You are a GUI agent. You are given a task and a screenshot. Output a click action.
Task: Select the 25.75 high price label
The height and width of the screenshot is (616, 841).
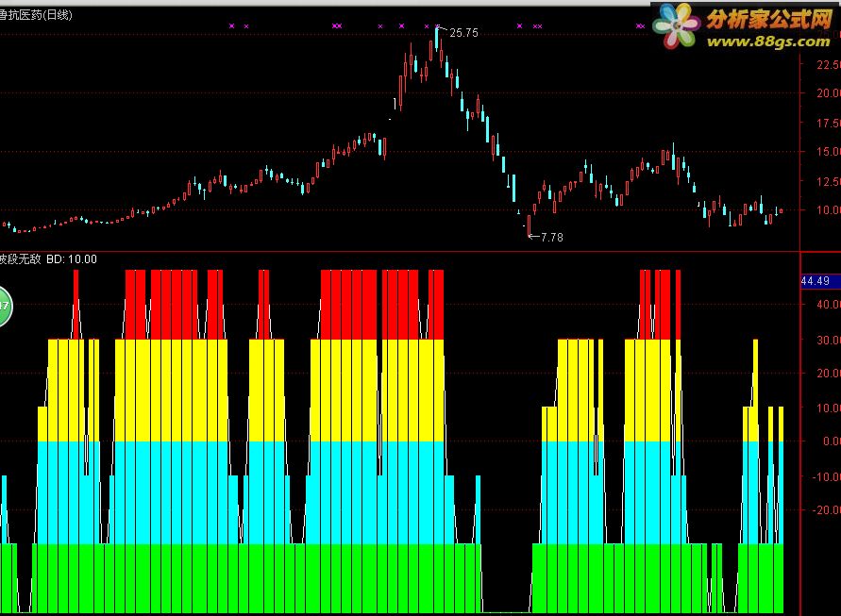[x=464, y=33]
